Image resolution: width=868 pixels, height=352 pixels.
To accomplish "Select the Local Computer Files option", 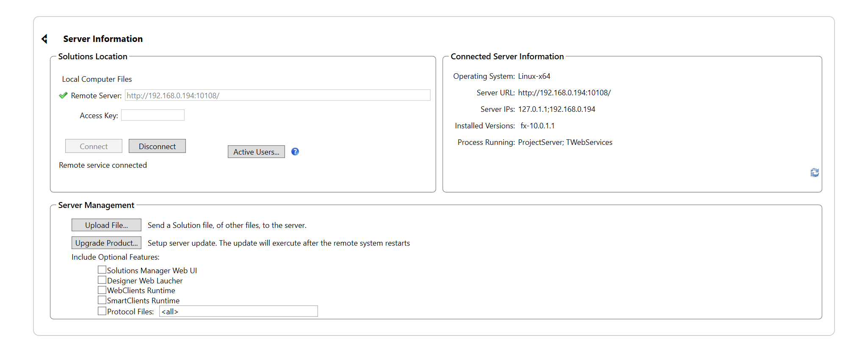I will tap(97, 79).
